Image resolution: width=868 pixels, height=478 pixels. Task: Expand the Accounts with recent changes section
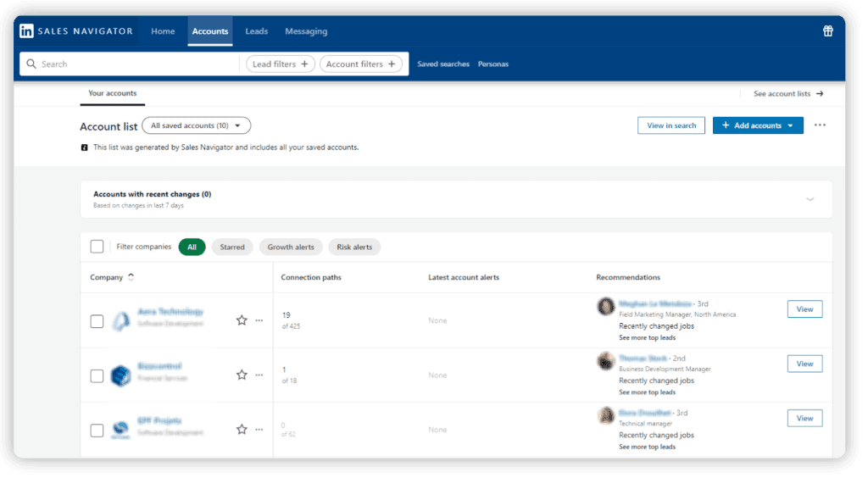coord(810,199)
